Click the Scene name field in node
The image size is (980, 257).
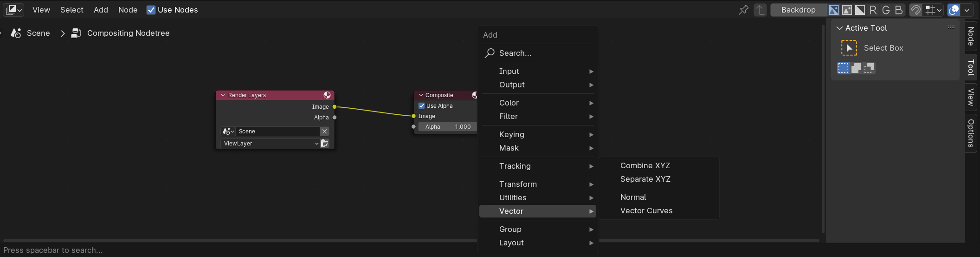pyautogui.click(x=277, y=132)
